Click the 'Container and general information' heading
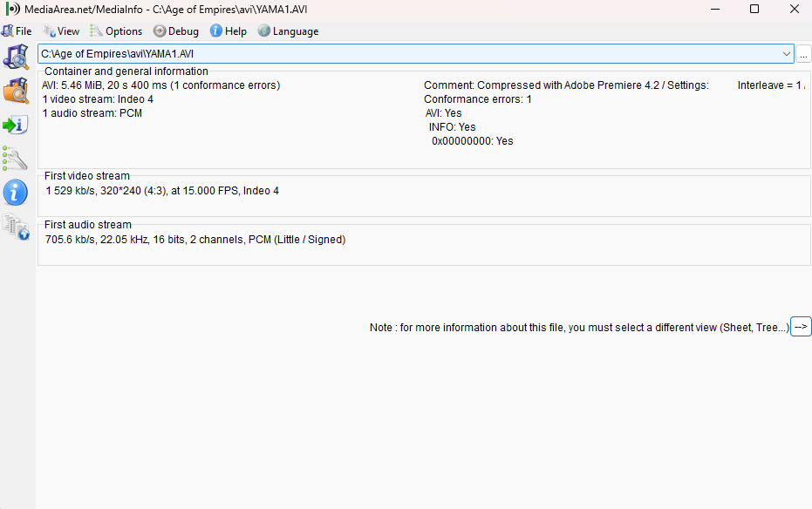Viewport: 812px width, 509px height. tap(126, 71)
